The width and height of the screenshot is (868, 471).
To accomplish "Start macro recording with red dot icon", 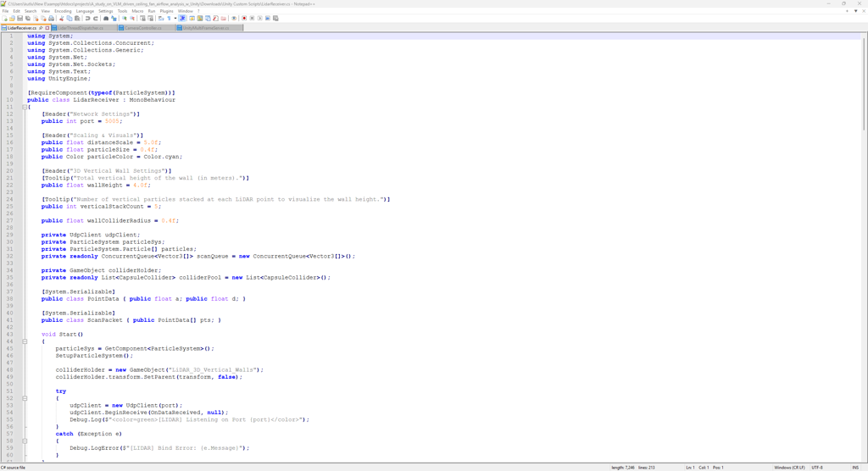I will pos(244,19).
